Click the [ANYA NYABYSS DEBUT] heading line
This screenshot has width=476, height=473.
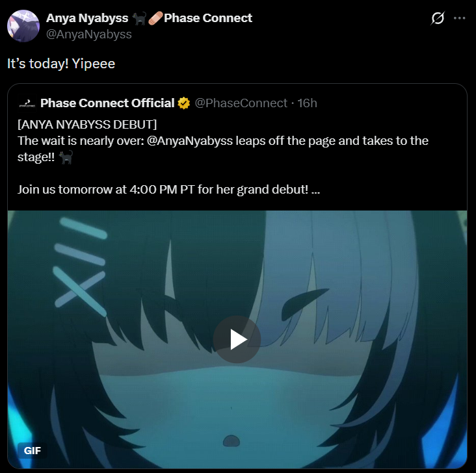coord(87,125)
